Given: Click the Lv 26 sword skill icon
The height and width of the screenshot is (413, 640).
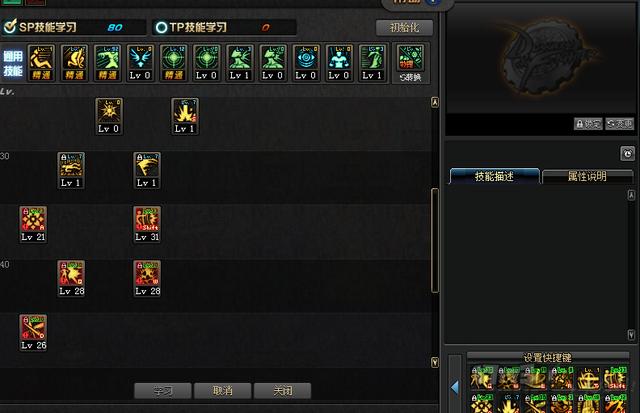Looking at the screenshot, I should pos(33,333).
